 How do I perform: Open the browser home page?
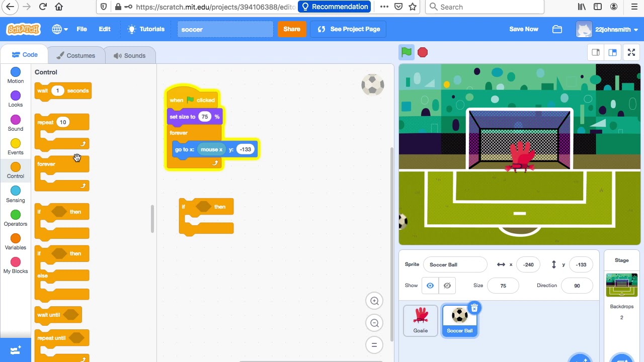59,7
